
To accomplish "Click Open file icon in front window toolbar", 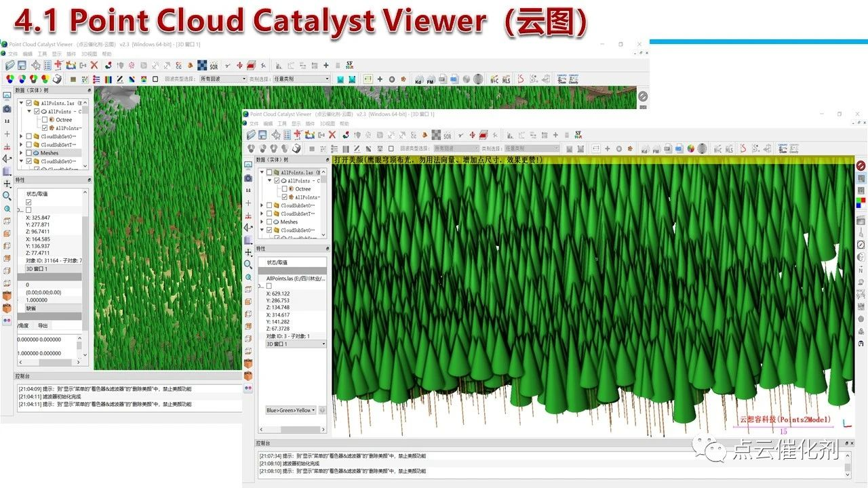I will click(251, 135).
